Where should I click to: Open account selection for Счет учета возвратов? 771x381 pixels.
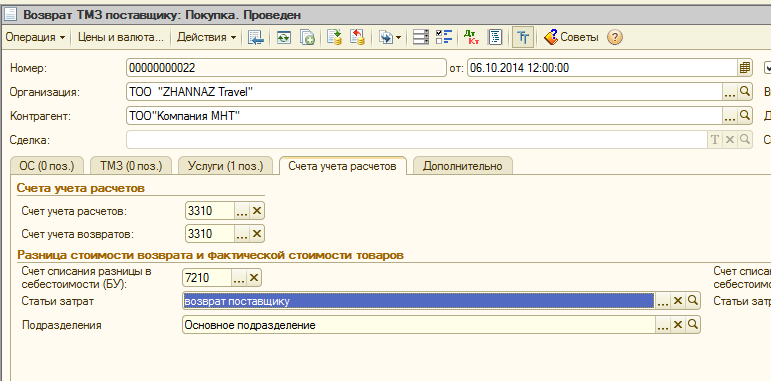[242, 234]
